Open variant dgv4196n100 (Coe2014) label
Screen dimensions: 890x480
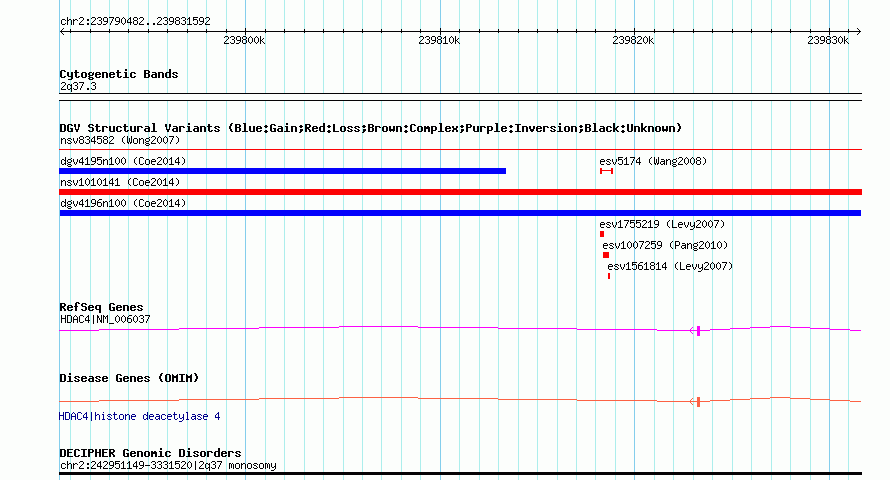tap(123, 203)
